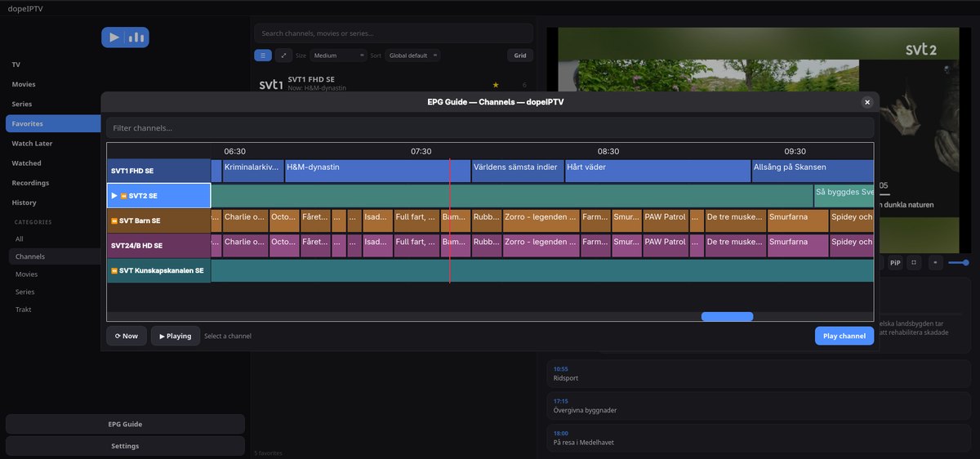980x459 pixels.
Task: Click De tre muske on SVT Barn row
Action: coord(735,221)
